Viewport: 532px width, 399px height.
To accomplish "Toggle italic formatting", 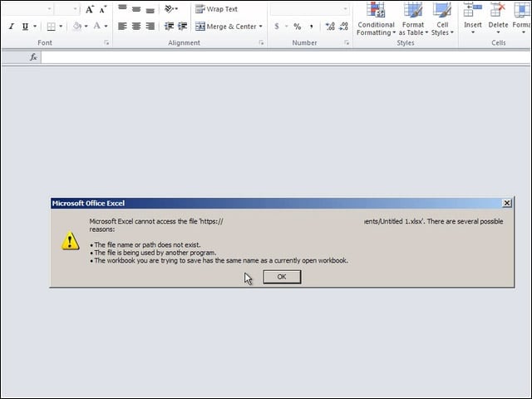I will tap(12, 27).
